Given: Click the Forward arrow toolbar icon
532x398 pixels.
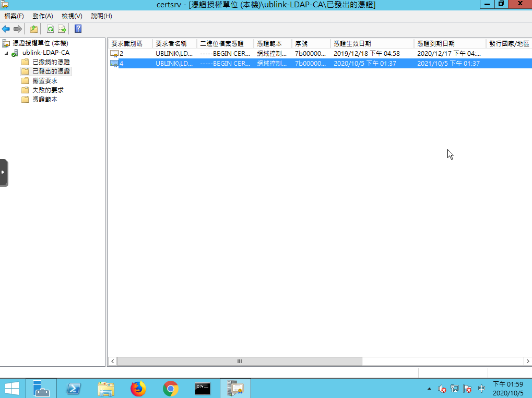Looking at the screenshot, I should tap(18, 29).
